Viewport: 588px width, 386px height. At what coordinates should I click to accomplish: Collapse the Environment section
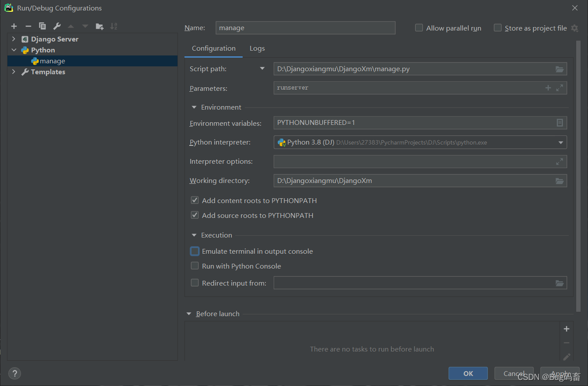(x=194, y=107)
